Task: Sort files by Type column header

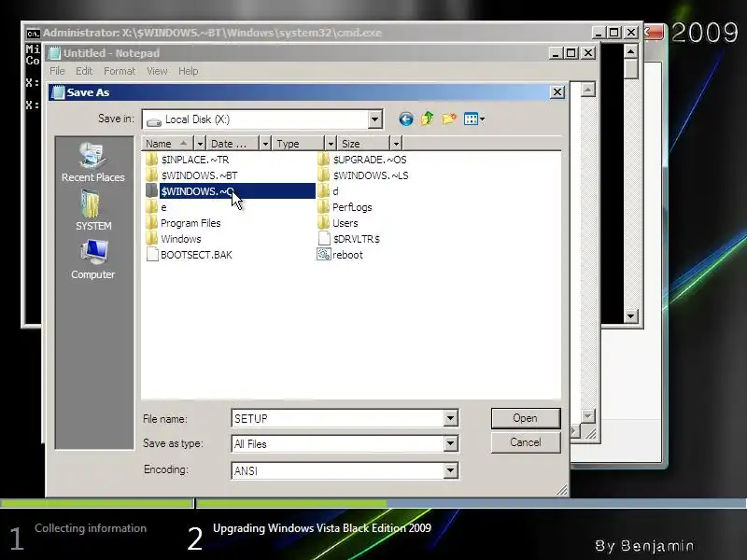Action: [299, 144]
